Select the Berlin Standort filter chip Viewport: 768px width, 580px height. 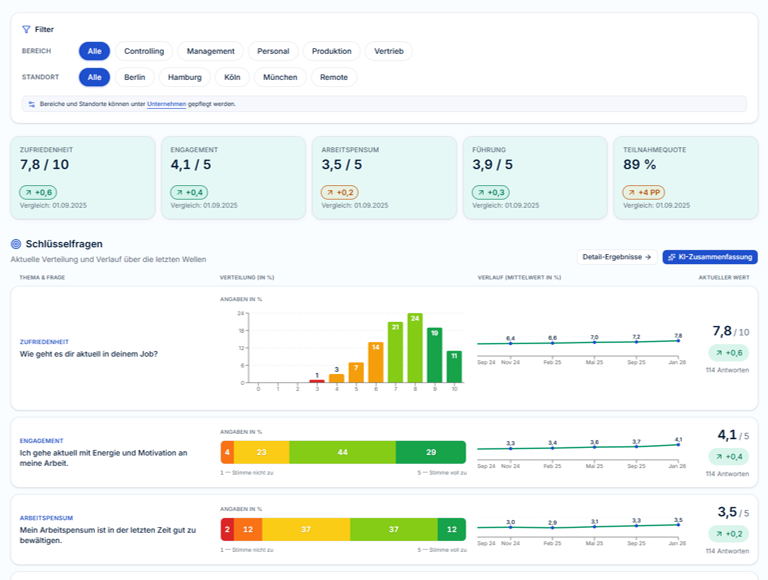[x=135, y=77]
